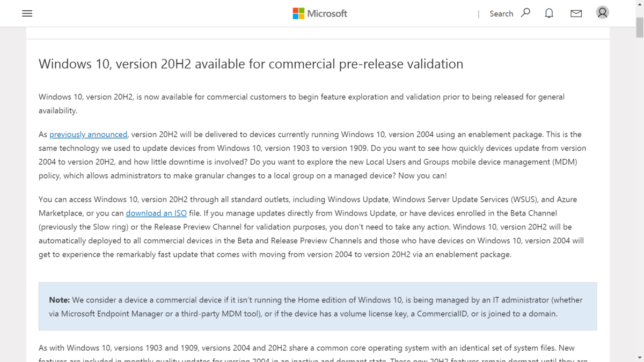Click the text "Microsoft Endpoint Manager" in the note

click(x=112, y=314)
